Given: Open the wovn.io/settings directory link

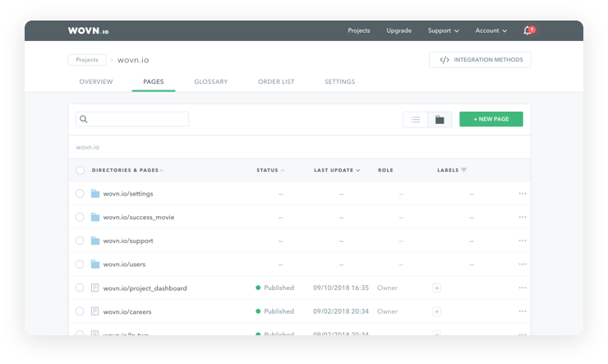Looking at the screenshot, I should pyautogui.click(x=128, y=194).
